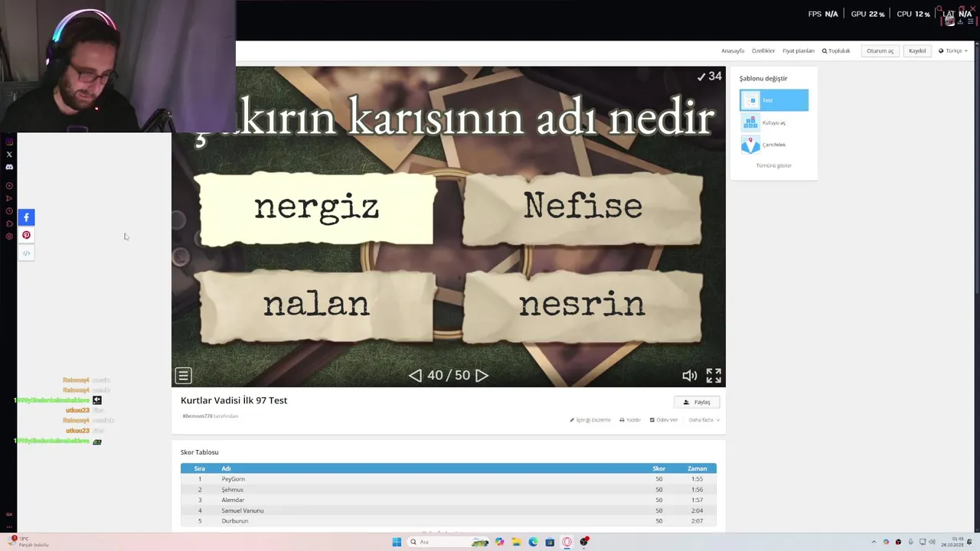Viewport: 980px width, 551px height.
Task: Go to the previous question arrow
Action: tap(415, 375)
